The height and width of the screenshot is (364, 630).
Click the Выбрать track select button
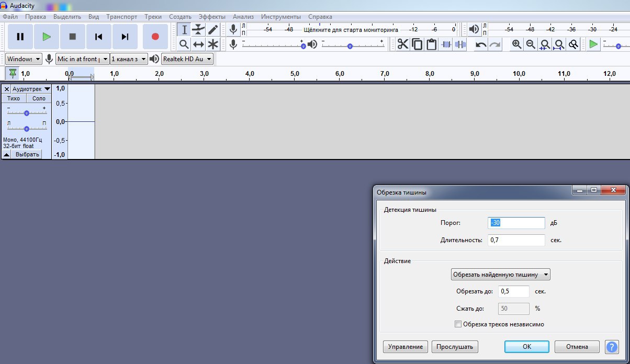pyautogui.click(x=27, y=154)
